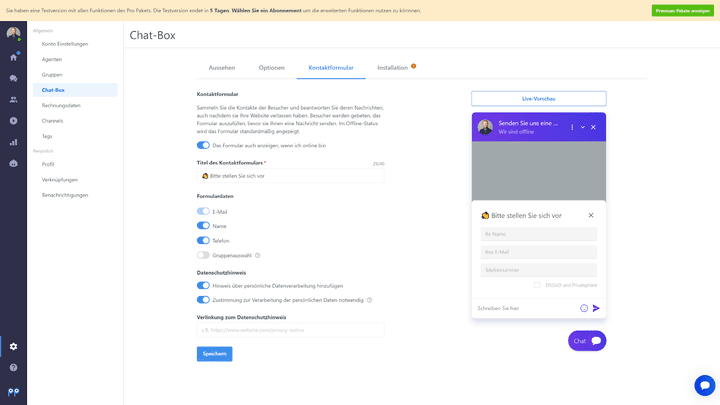This screenshot has width=720, height=405.
Task: Click the Verlinkung zum Datenschutzhinweis input
Action: (291, 330)
